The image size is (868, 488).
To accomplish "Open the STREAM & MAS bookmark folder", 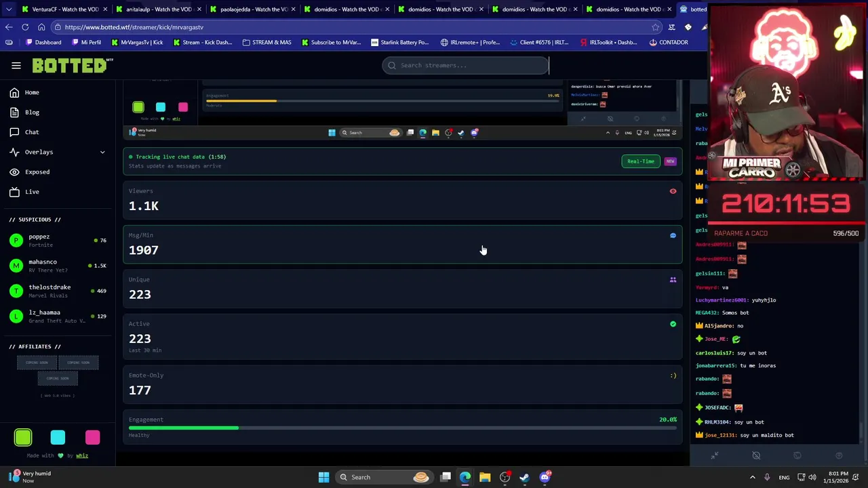I will point(266,42).
